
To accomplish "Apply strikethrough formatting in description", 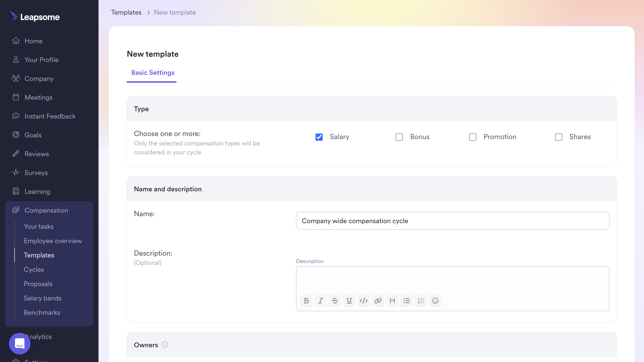I will click(335, 300).
